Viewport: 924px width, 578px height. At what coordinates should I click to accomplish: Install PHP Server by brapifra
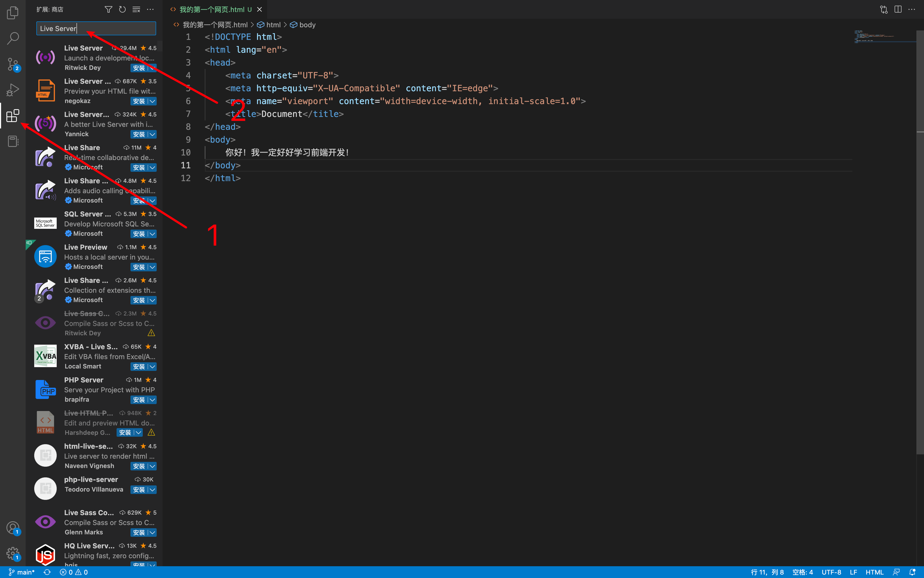coord(139,400)
